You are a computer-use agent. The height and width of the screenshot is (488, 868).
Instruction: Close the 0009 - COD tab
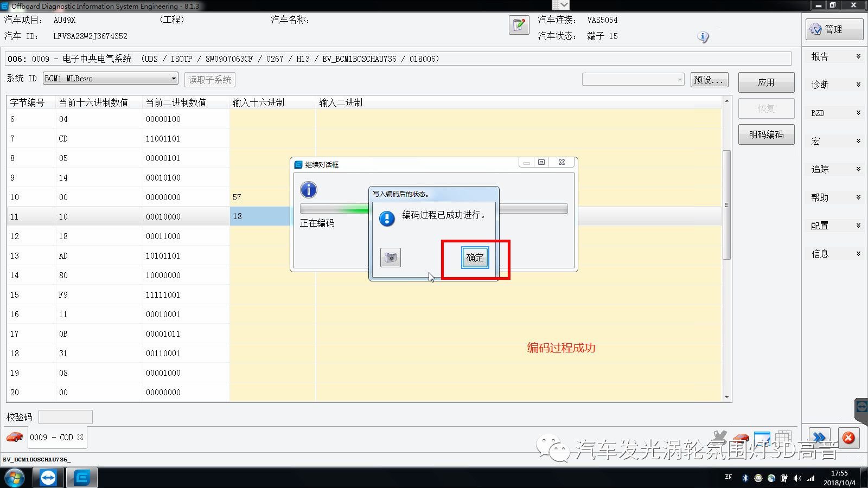coord(80,437)
